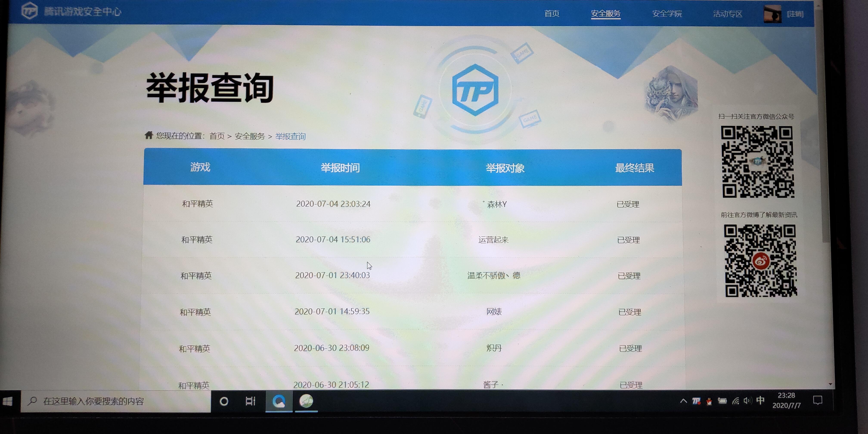Open the notification action center icon
The image size is (868, 434).
click(818, 401)
